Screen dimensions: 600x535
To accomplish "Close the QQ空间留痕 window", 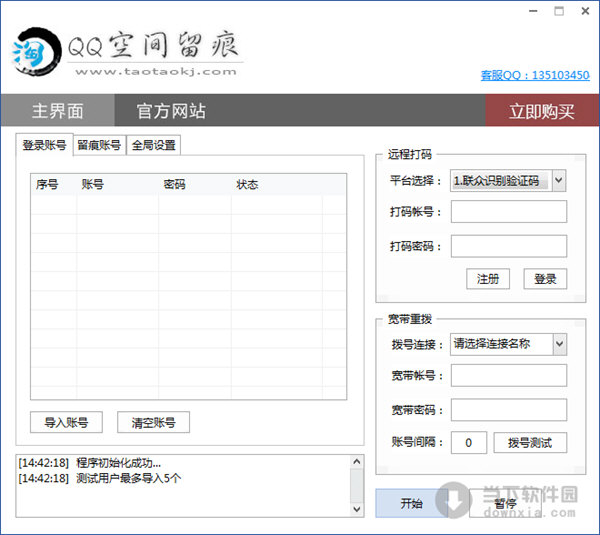I will (585, 11).
